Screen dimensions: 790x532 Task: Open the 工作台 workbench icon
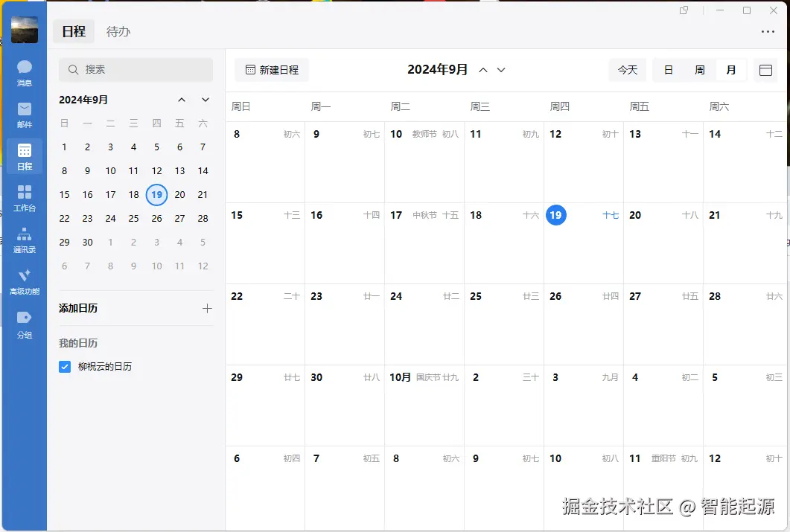click(x=25, y=198)
